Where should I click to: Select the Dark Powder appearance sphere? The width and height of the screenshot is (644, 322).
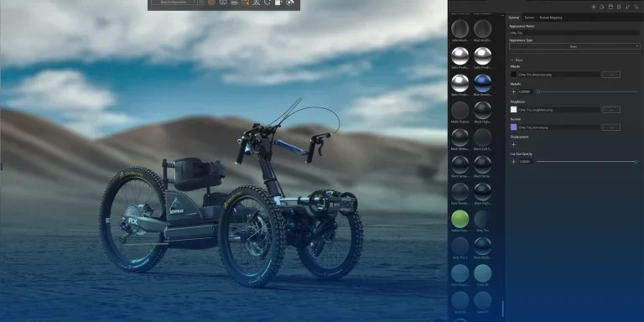[x=460, y=191]
